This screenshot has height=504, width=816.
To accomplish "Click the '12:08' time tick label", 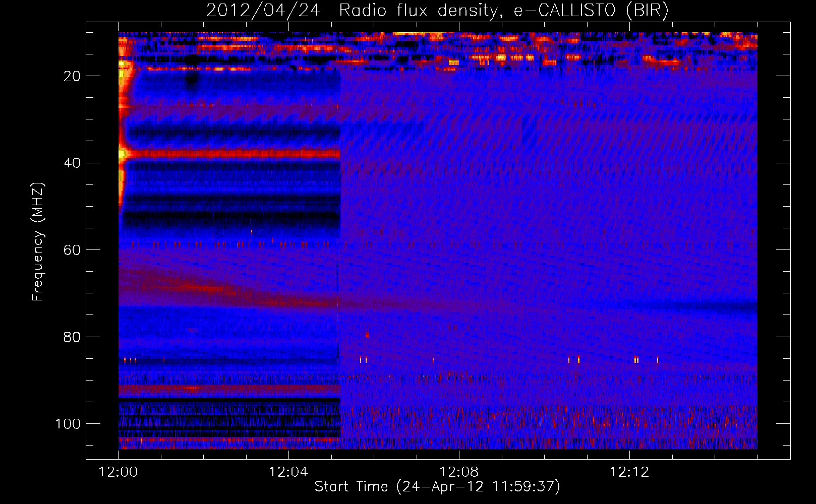I will [459, 472].
